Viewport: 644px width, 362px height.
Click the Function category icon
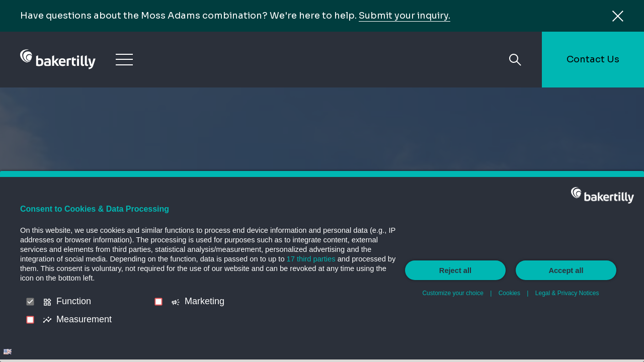[47, 302]
